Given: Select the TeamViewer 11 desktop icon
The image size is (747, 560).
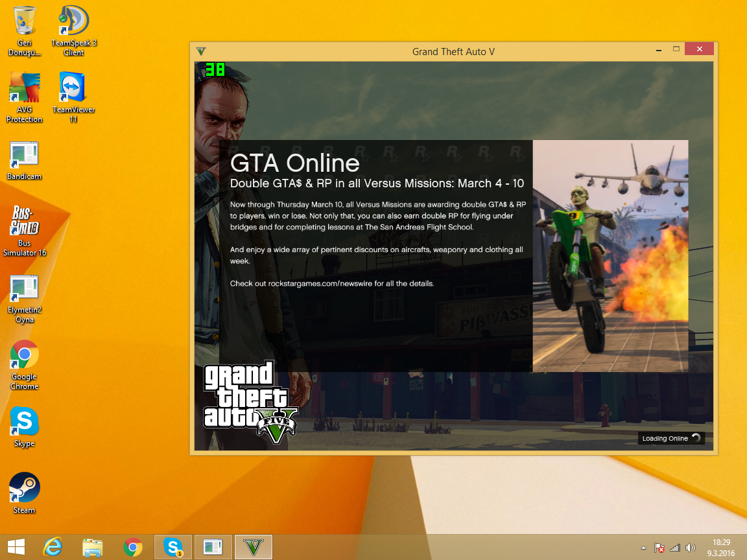Looking at the screenshot, I should pos(73,89).
